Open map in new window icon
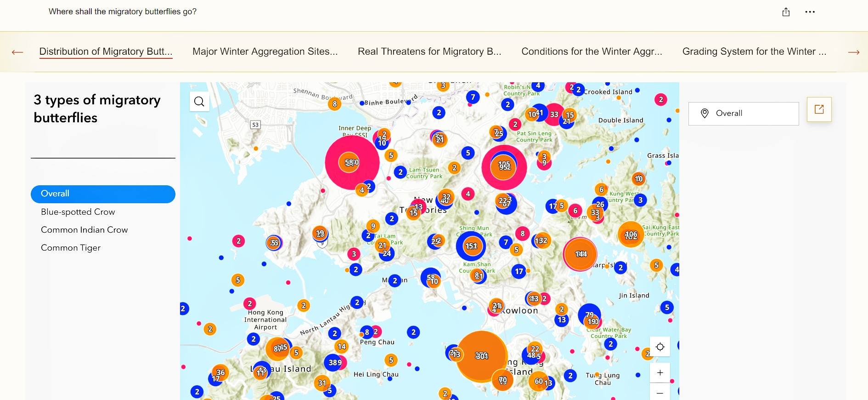868x400 pixels. (x=819, y=109)
